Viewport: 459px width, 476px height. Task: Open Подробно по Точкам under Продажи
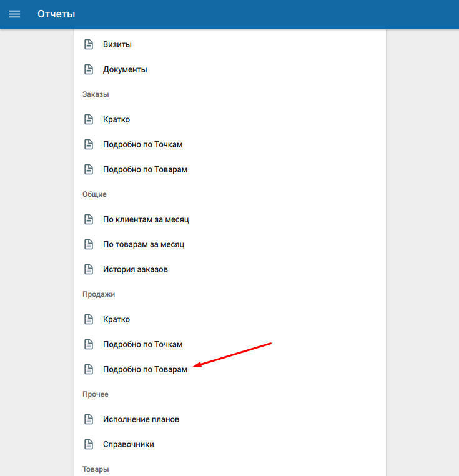[x=142, y=344]
